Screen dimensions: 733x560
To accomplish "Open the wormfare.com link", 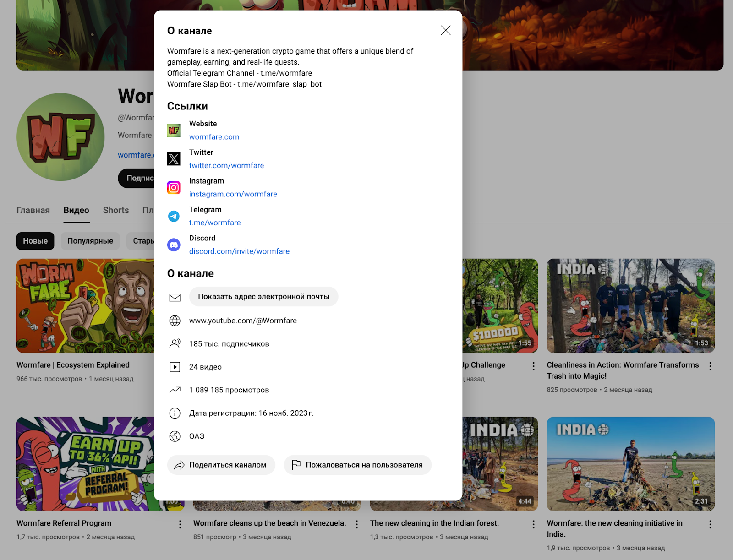I will (x=214, y=137).
